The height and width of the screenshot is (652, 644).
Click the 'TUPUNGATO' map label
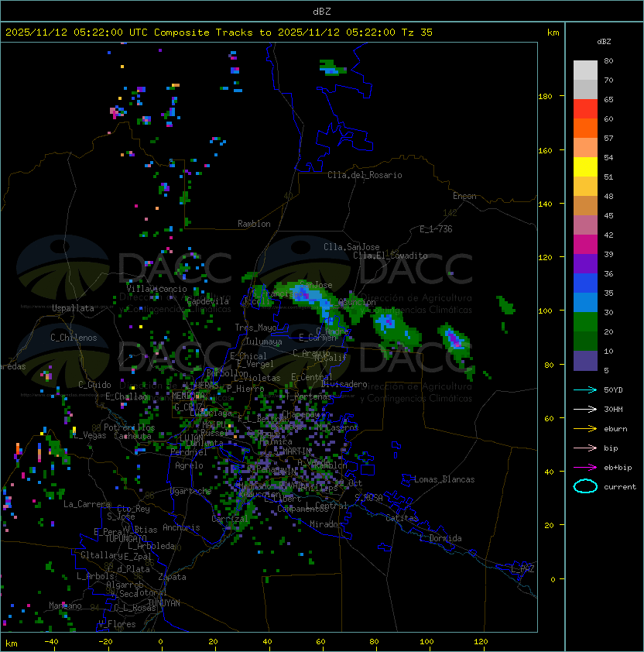125,538
